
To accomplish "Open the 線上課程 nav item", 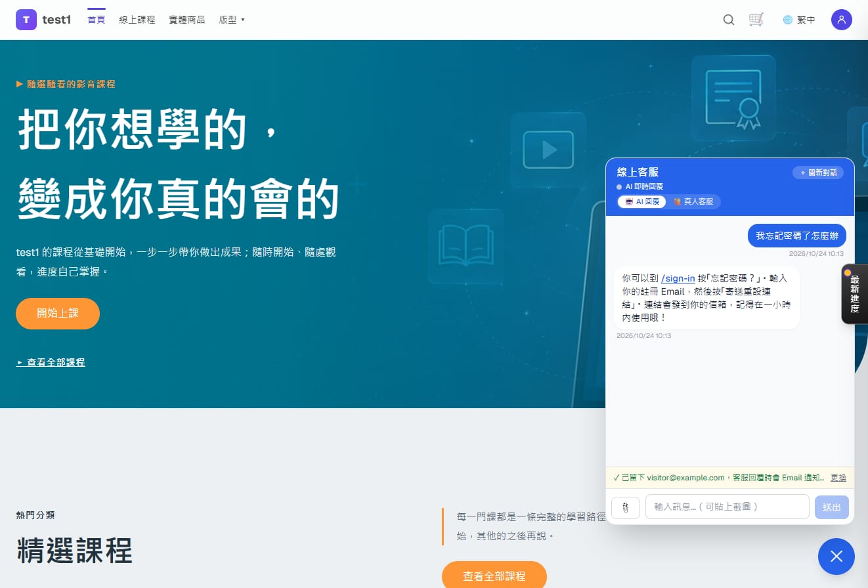I will (x=137, y=20).
